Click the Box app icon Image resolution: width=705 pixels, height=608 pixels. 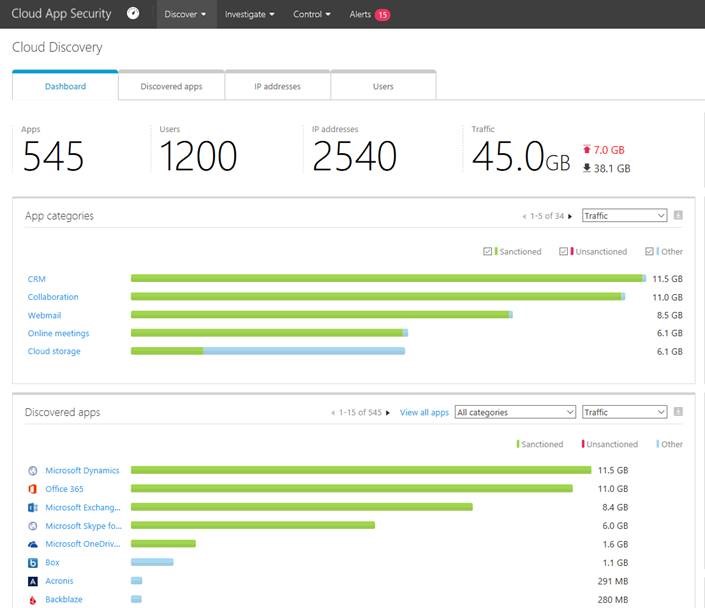pos(33,563)
